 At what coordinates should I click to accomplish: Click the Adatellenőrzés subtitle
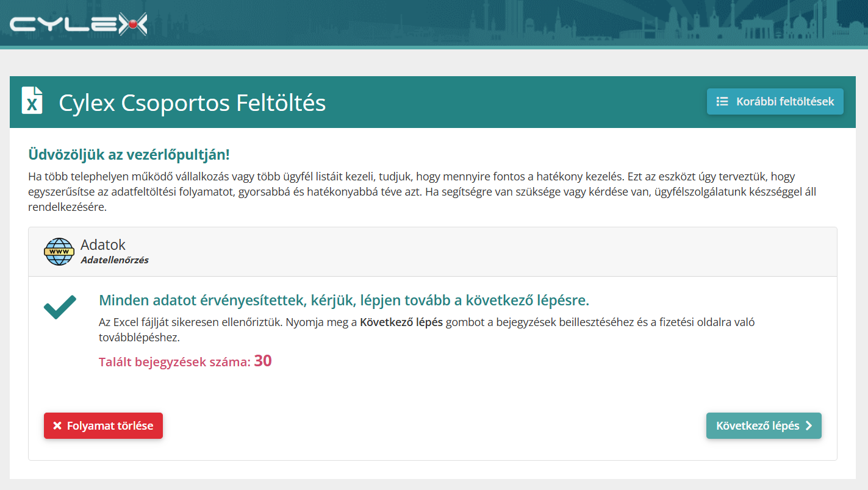click(115, 260)
